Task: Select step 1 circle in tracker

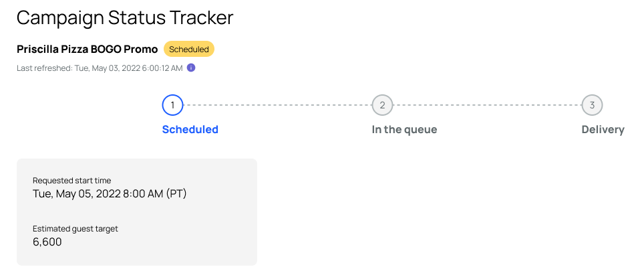Action: (x=172, y=105)
